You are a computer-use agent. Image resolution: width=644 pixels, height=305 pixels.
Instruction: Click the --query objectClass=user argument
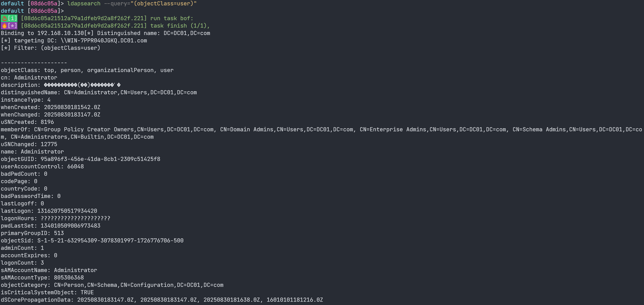coord(150,4)
